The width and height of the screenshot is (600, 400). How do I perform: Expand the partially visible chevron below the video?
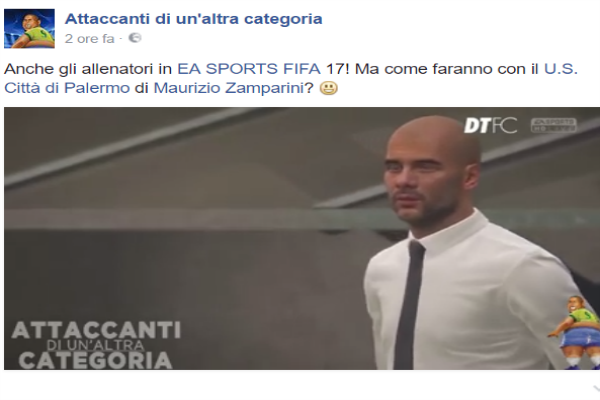[x=597, y=389]
